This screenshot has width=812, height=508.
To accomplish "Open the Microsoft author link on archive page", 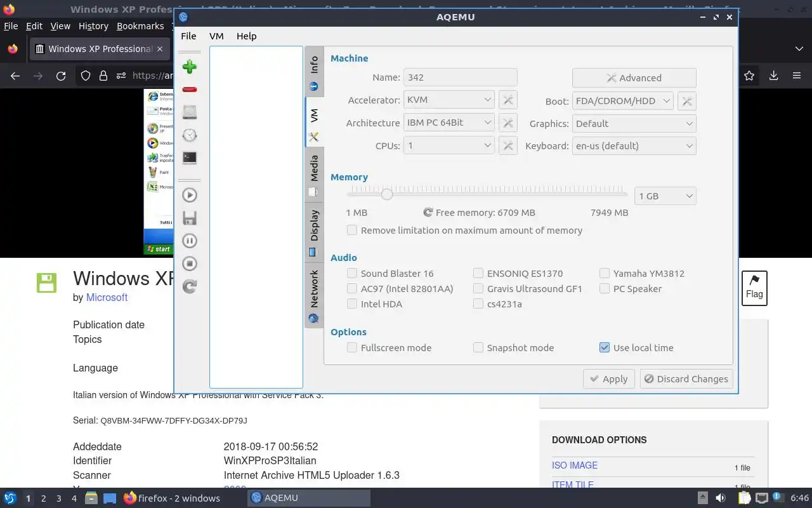I will (107, 297).
